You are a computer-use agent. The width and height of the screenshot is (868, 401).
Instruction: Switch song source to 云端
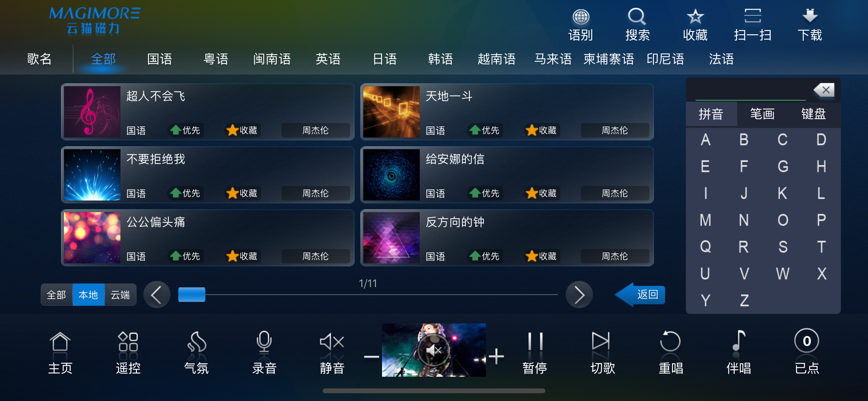coord(120,295)
